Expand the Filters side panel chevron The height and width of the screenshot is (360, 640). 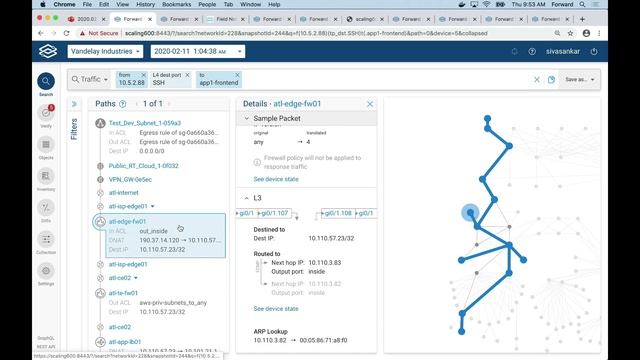click(74, 104)
